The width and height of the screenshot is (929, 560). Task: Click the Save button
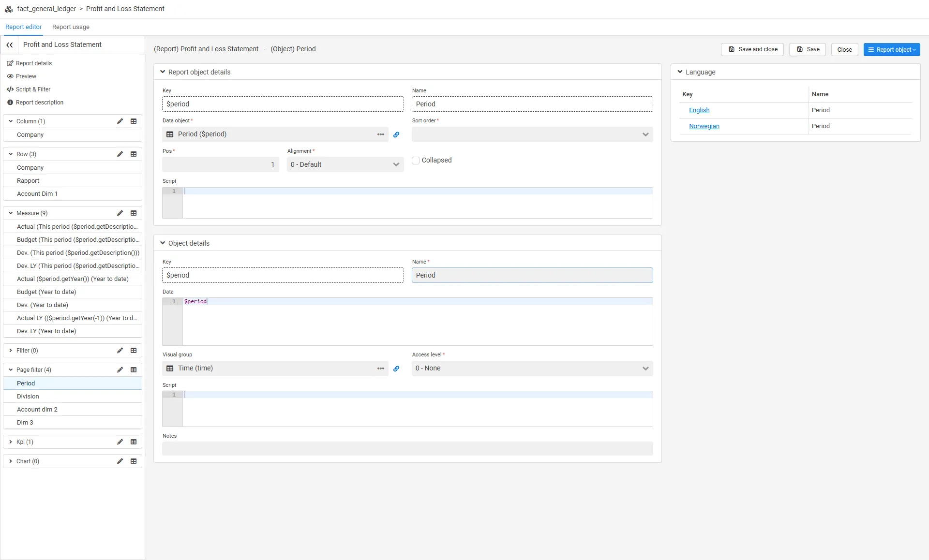[808, 49]
